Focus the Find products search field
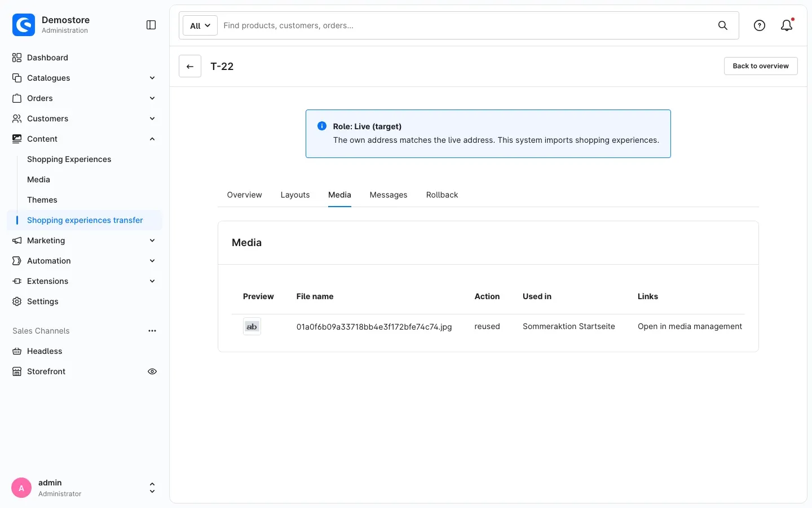 pos(465,25)
